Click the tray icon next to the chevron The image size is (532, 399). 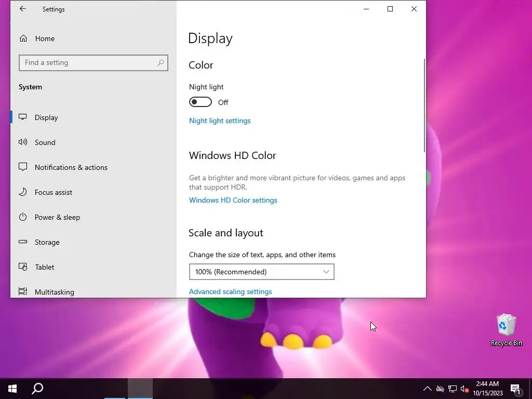coord(440,389)
